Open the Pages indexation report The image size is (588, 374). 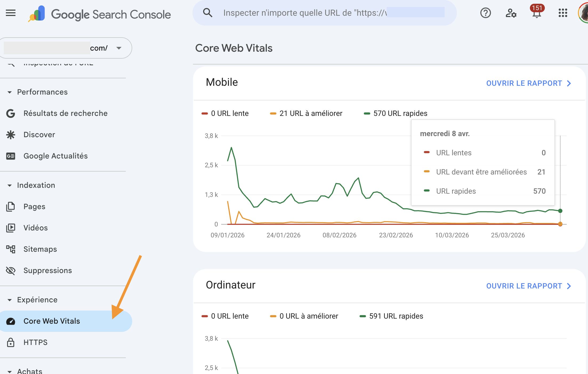[x=34, y=206]
